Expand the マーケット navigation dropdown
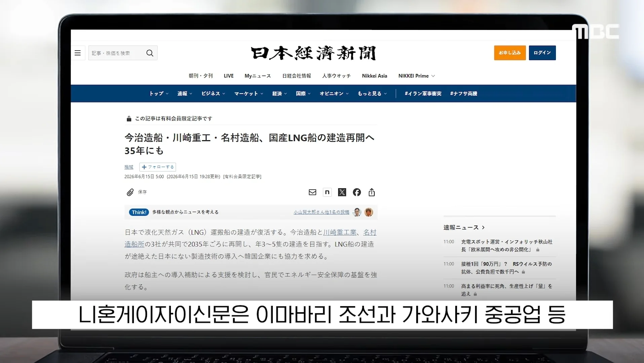The height and width of the screenshot is (363, 644). click(249, 93)
